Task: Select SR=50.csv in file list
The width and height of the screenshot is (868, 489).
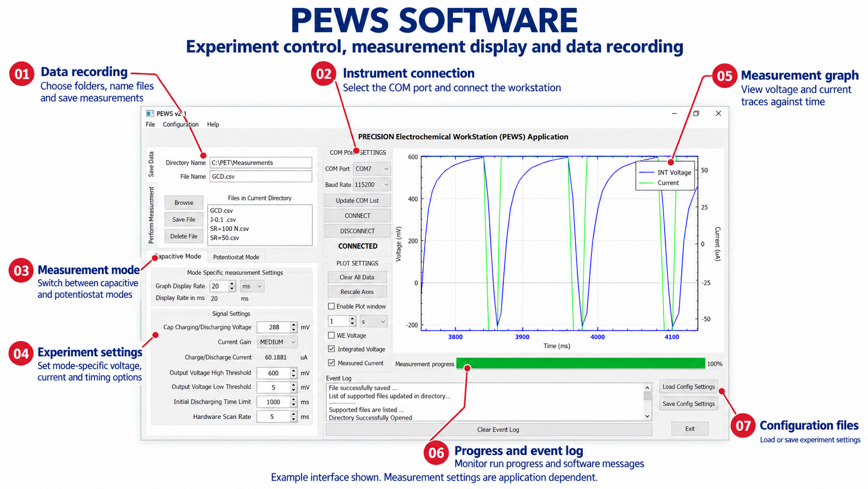Action: pos(225,238)
